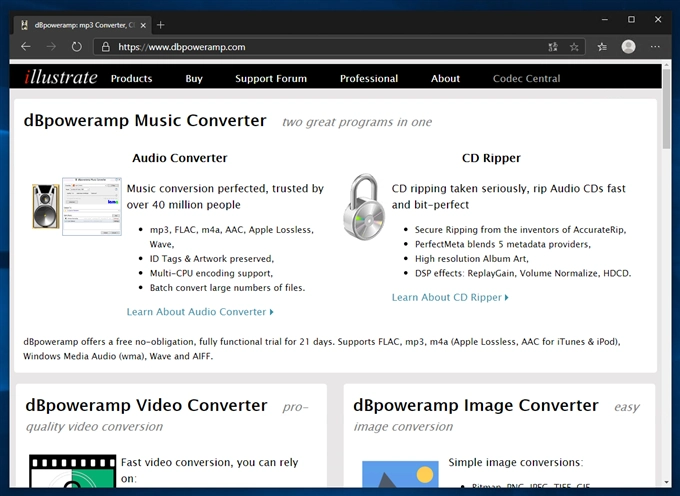Maximize the browser window
The height and width of the screenshot is (496, 680).
tap(631, 20)
